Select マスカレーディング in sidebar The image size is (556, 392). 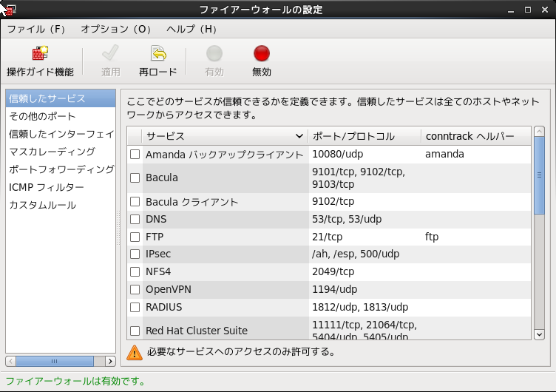(x=61, y=152)
